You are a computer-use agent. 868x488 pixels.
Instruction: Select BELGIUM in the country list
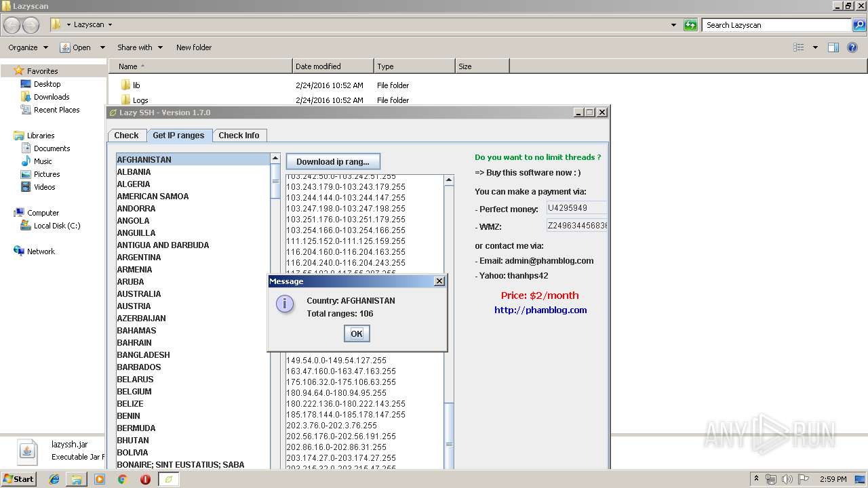193,392
